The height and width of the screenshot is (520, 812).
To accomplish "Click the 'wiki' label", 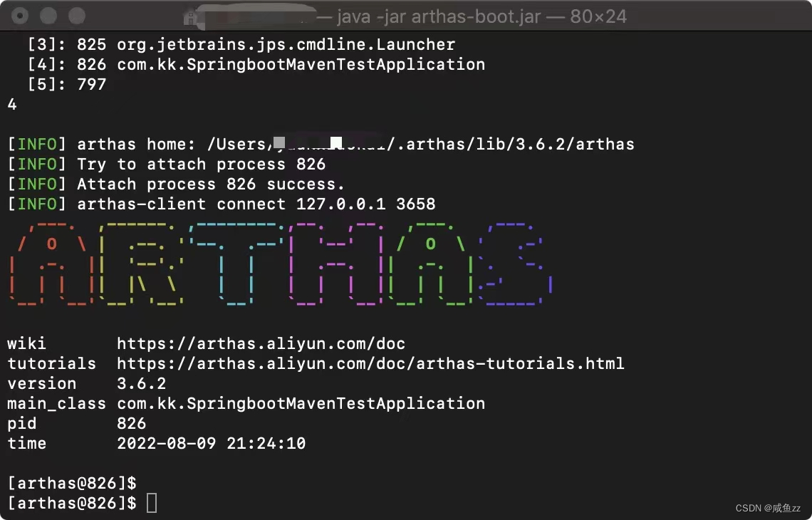I will 26,343.
